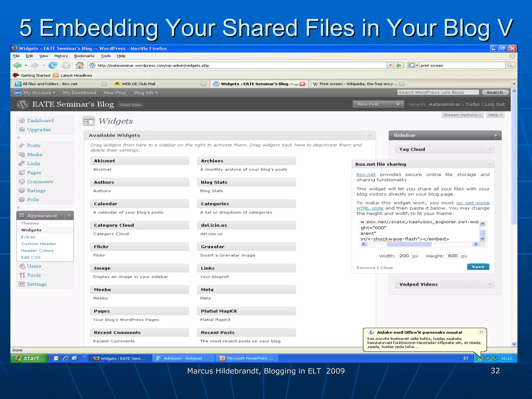Switch to Adressen - Notepad on taskbar
Viewport: 532px width, 399px height.
coord(183,358)
